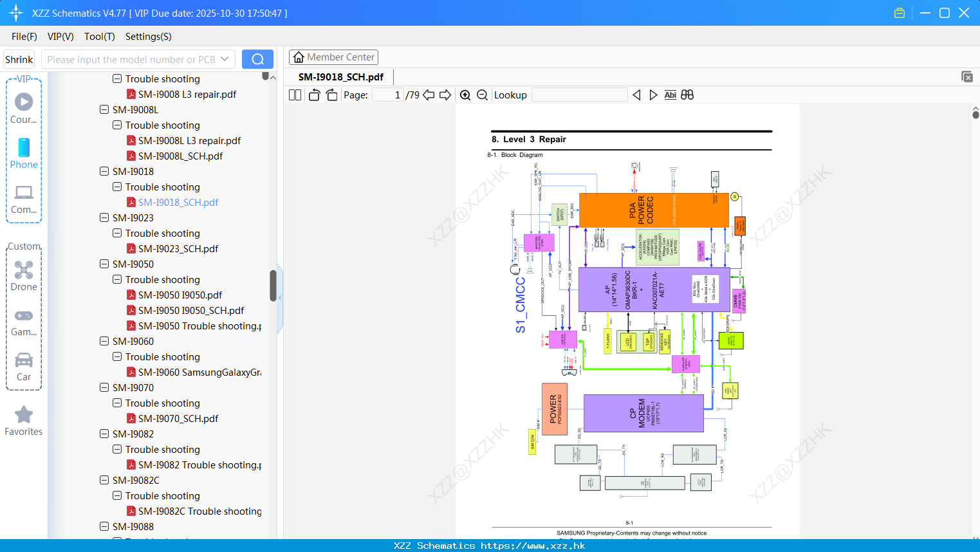The image size is (980, 552).
Task: Collapse the SM-I9082C node
Action: coord(104,480)
